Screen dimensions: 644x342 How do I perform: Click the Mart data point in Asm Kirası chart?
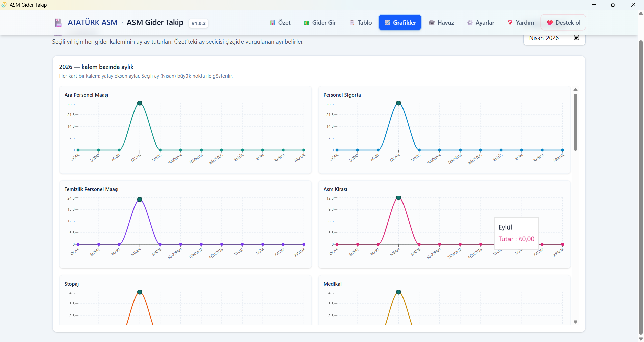tap(378, 244)
